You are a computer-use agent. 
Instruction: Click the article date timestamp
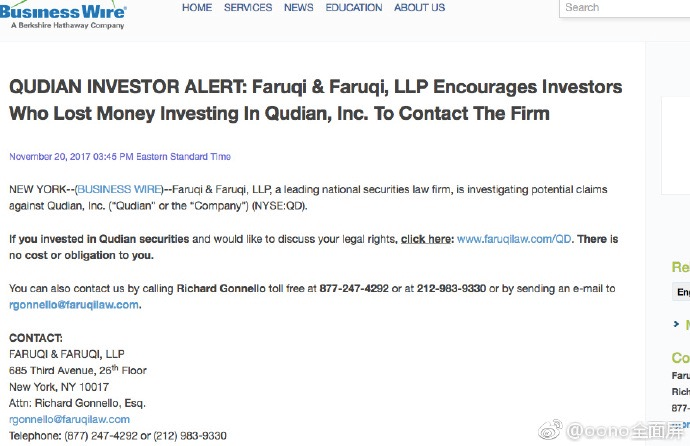[x=120, y=157]
